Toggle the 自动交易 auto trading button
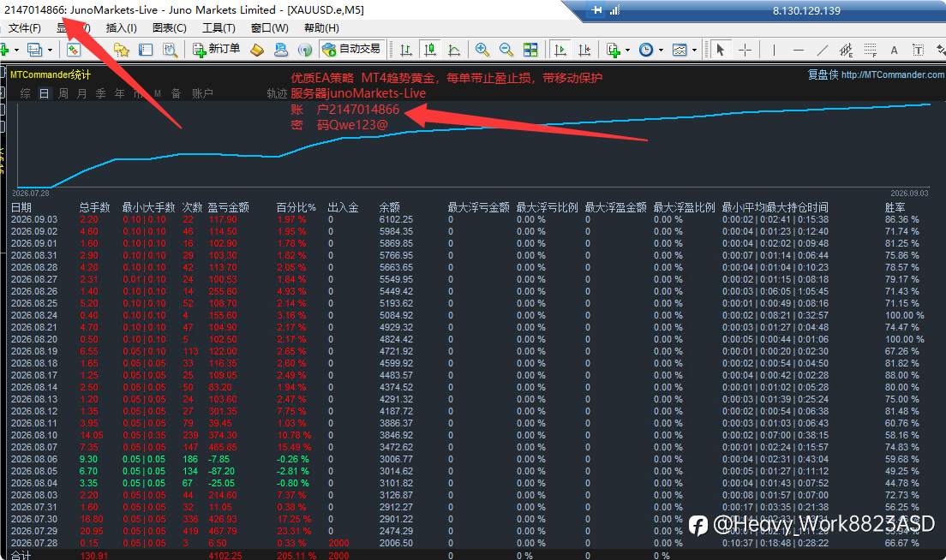 tap(351, 50)
